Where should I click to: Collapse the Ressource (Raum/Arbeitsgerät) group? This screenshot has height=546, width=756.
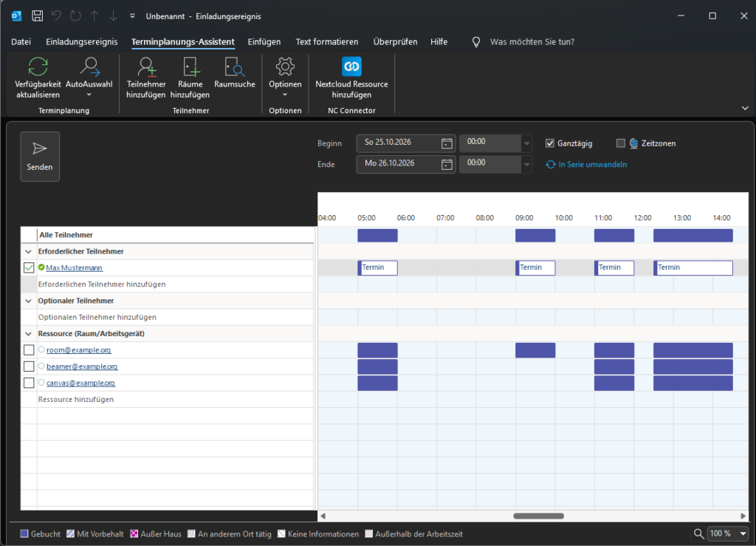tap(29, 333)
